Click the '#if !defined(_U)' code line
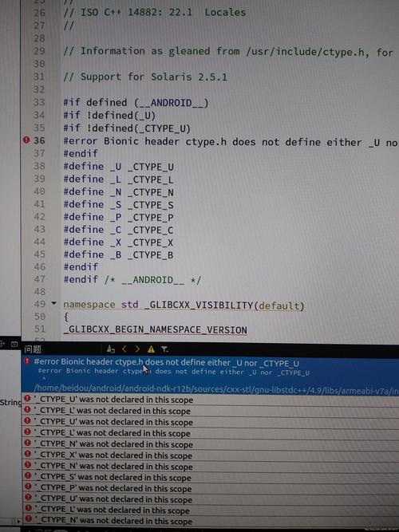Viewport: 399px width, 532px height. pyautogui.click(x=109, y=116)
